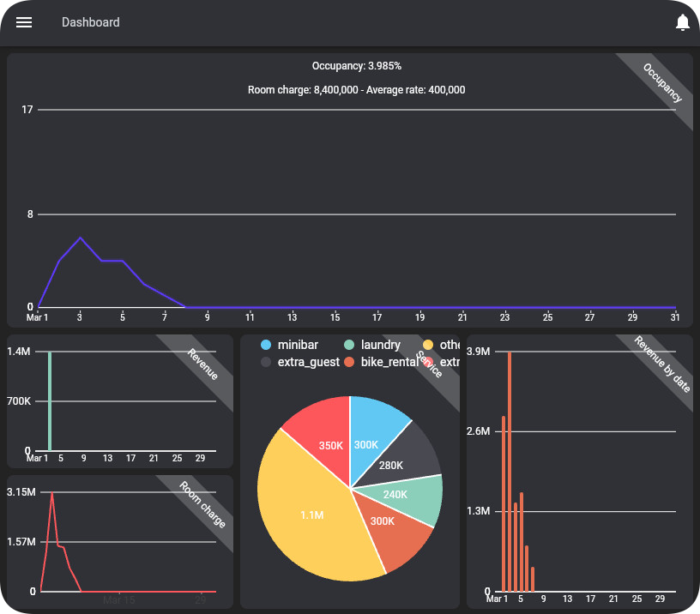This screenshot has height=614, width=700.
Task: Click the Dashboard title in header
Action: (x=91, y=22)
